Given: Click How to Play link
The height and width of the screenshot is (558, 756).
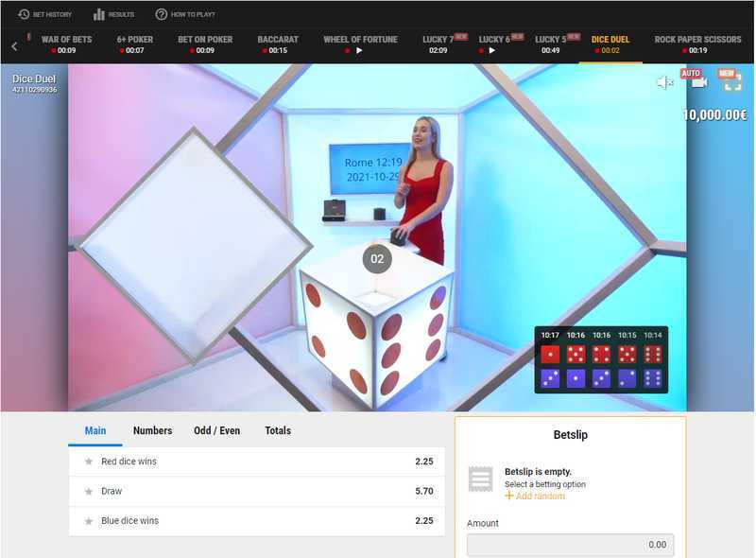Looking at the screenshot, I should tap(193, 14).
